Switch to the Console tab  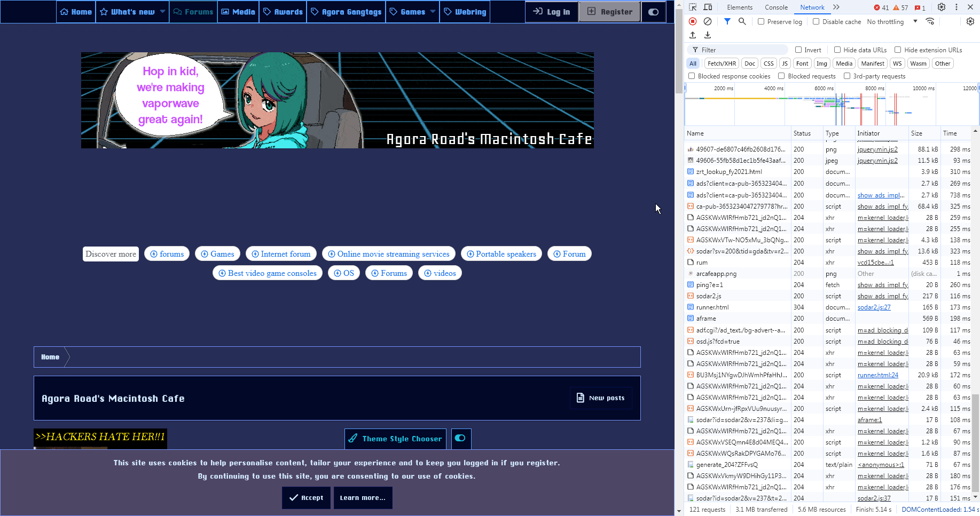pos(776,7)
